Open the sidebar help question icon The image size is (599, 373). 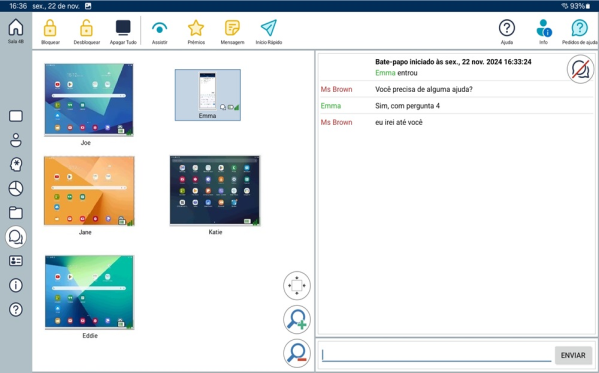[16, 309]
